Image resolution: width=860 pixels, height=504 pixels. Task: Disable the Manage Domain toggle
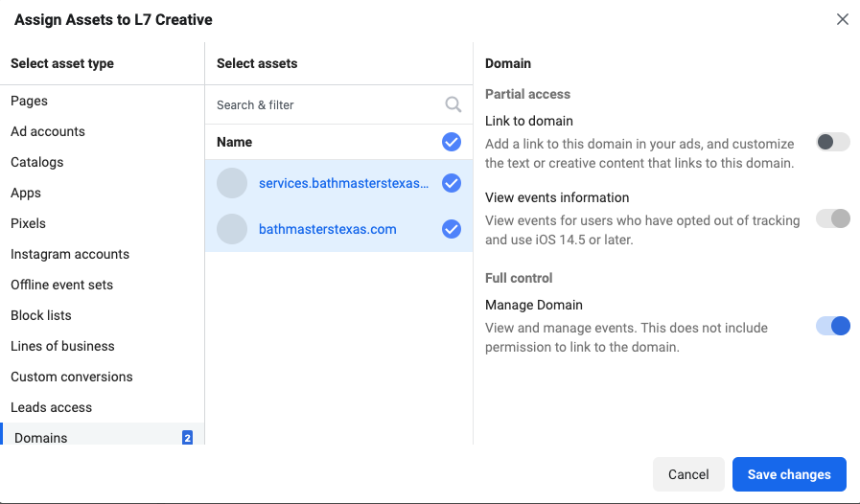832,326
